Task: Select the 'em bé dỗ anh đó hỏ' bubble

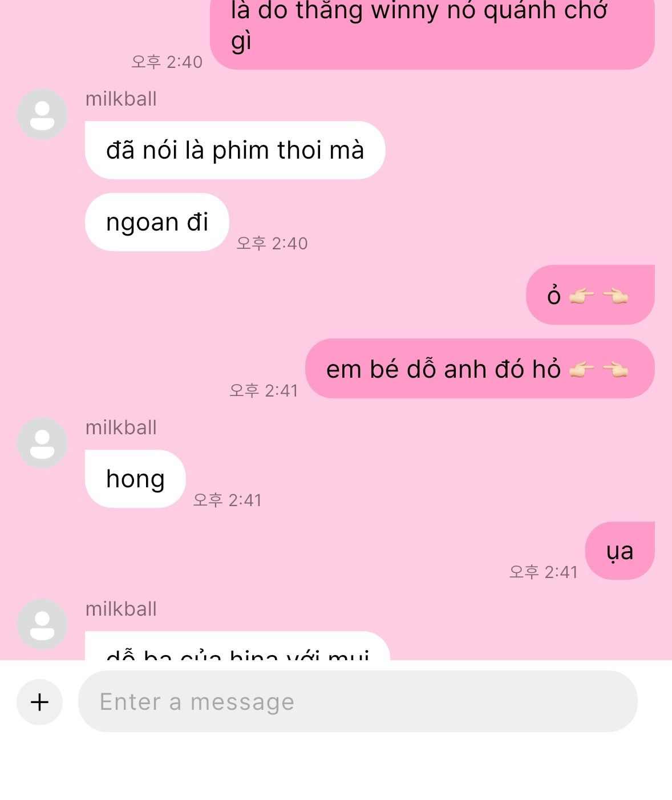Action: point(480,369)
